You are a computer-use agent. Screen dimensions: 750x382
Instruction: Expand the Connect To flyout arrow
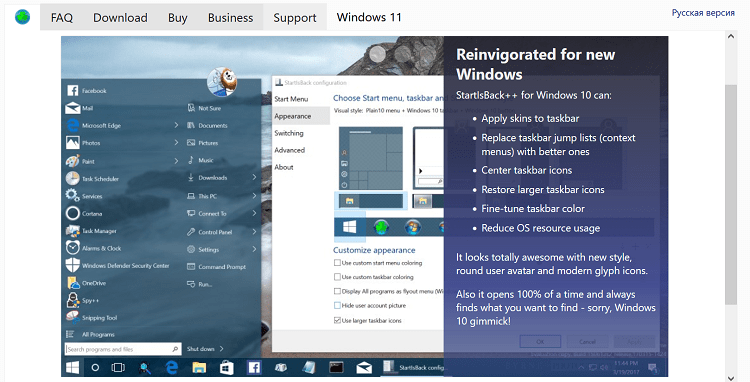click(254, 213)
